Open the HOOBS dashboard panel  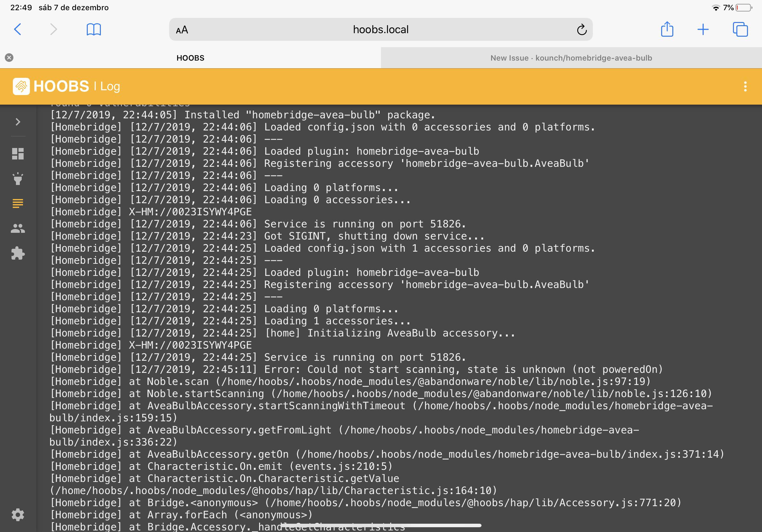point(18,154)
